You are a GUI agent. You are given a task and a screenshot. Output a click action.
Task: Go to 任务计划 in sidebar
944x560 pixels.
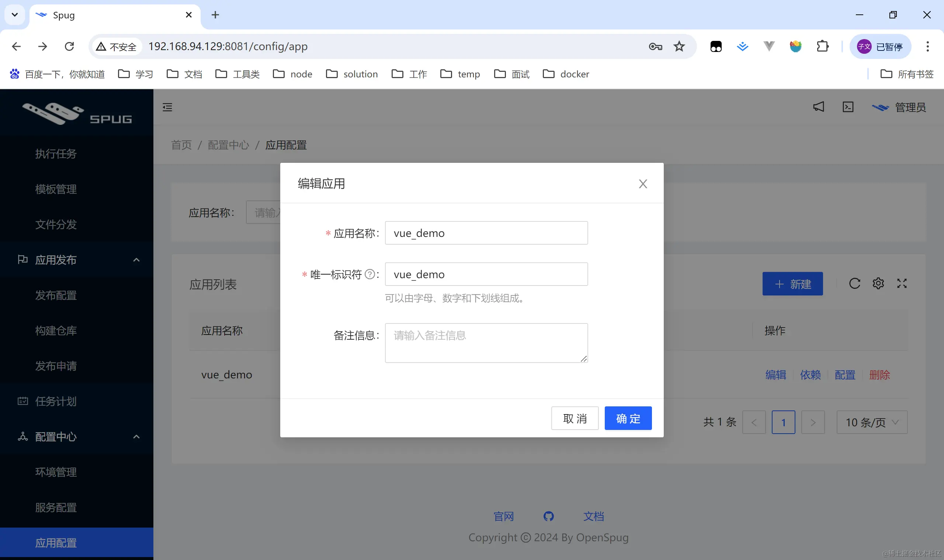[56, 401]
